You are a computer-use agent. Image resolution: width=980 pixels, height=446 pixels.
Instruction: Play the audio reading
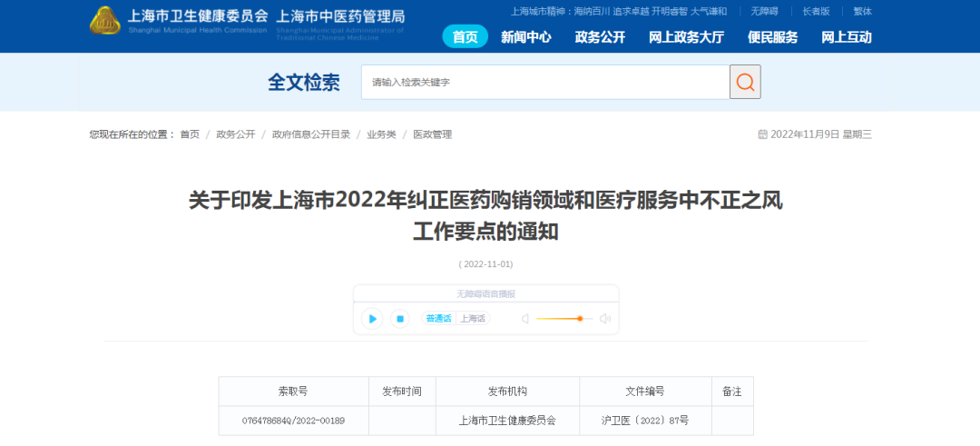click(x=372, y=319)
